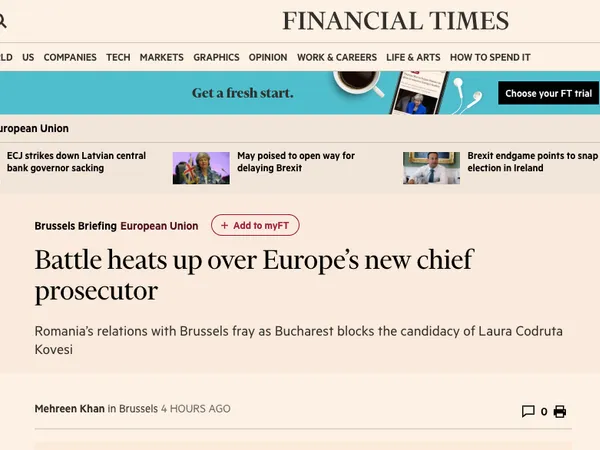The image size is (600, 450).
Task: Open the Tech navigation item
Action: [118, 58]
